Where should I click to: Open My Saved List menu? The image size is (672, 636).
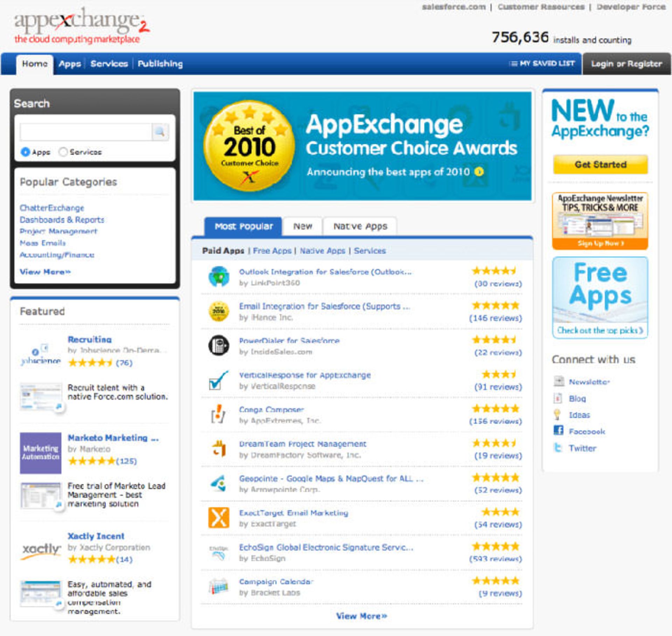point(542,63)
